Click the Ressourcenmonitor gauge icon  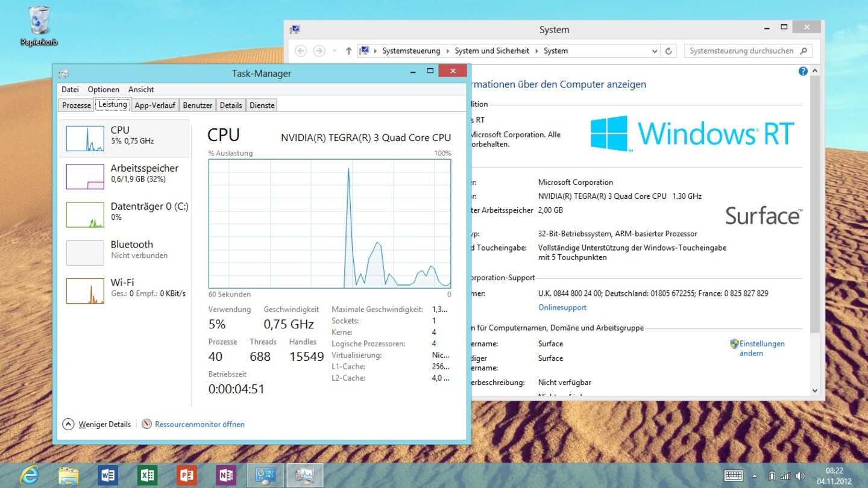tap(146, 424)
